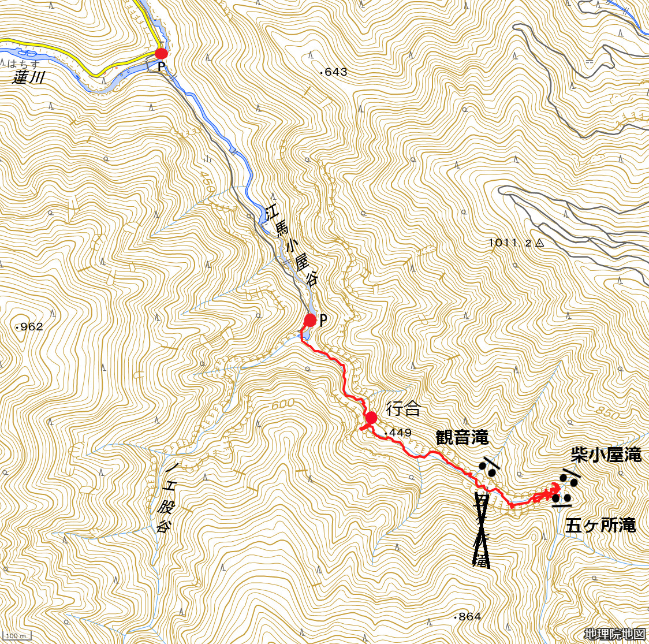Click the 449 elevation spot point

point(398,433)
